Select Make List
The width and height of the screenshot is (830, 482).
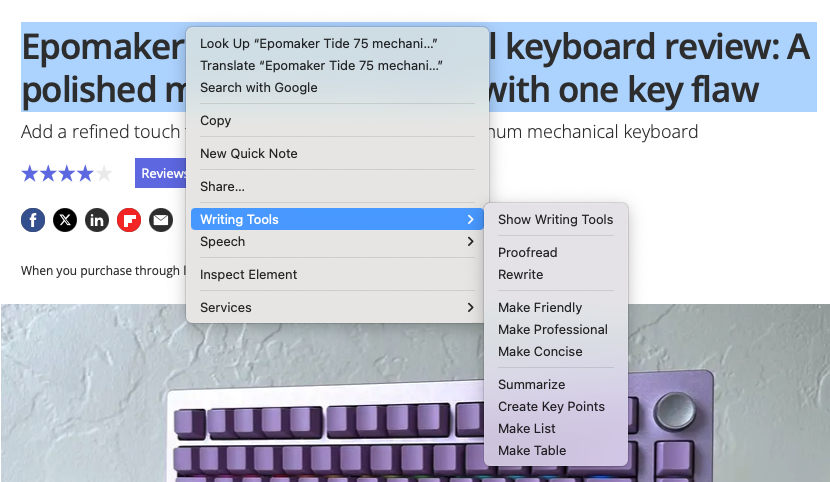pos(556,429)
